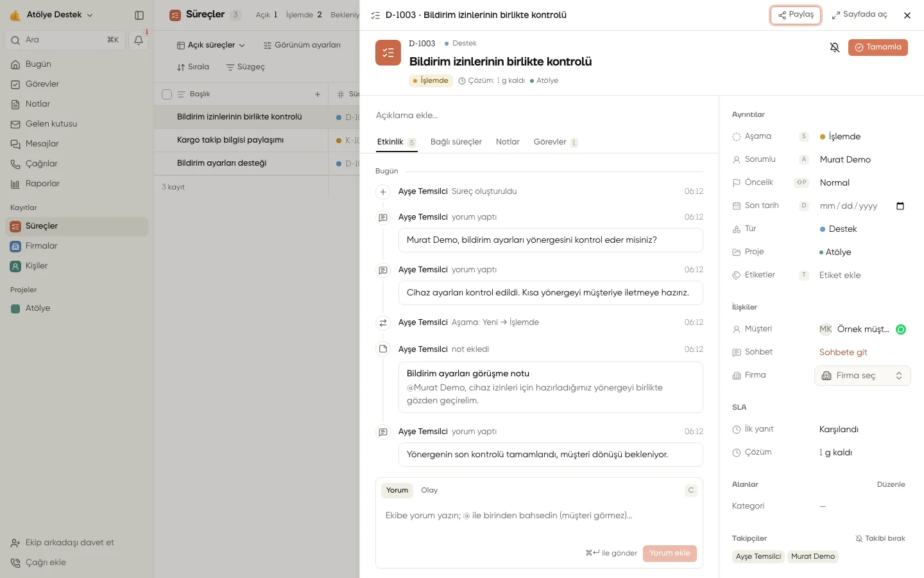Toggle the sidebar panel layout icon
The image size is (924, 578).
click(x=139, y=15)
